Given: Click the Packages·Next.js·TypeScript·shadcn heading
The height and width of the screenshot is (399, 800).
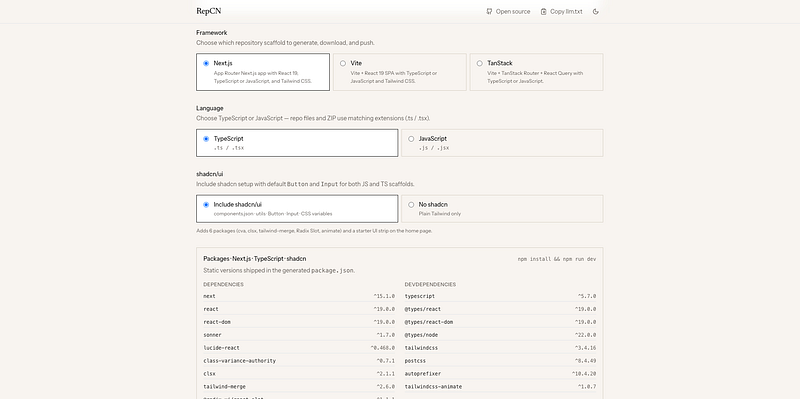Looking at the screenshot, I should 255,259.
